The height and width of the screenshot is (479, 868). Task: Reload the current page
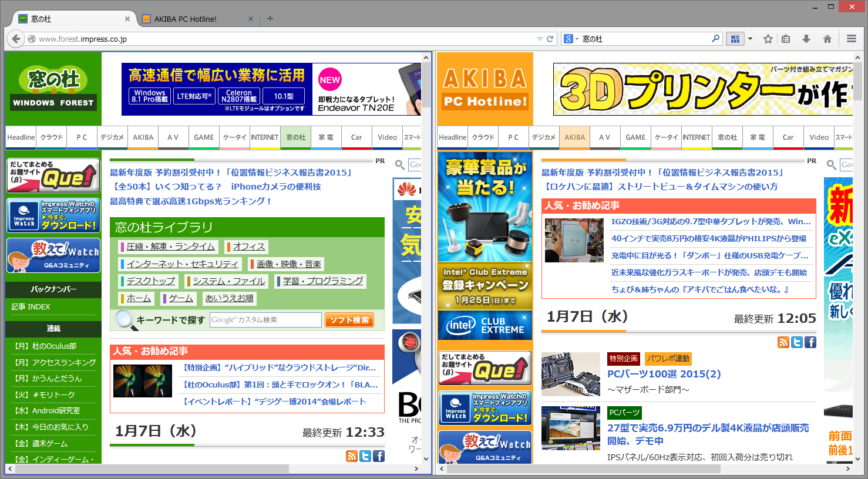(x=550, y=39)
